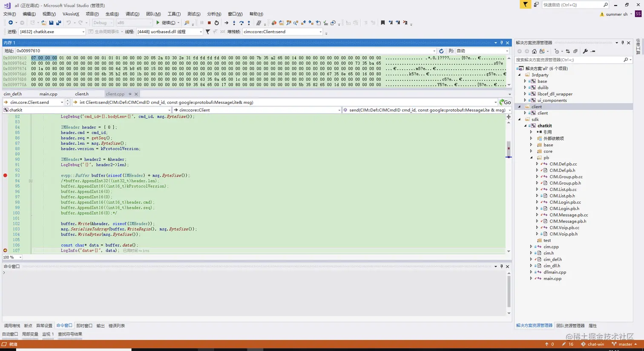Click the summer sh account name
This screenshot has height=351, width=644.
[x=617, y=14]
